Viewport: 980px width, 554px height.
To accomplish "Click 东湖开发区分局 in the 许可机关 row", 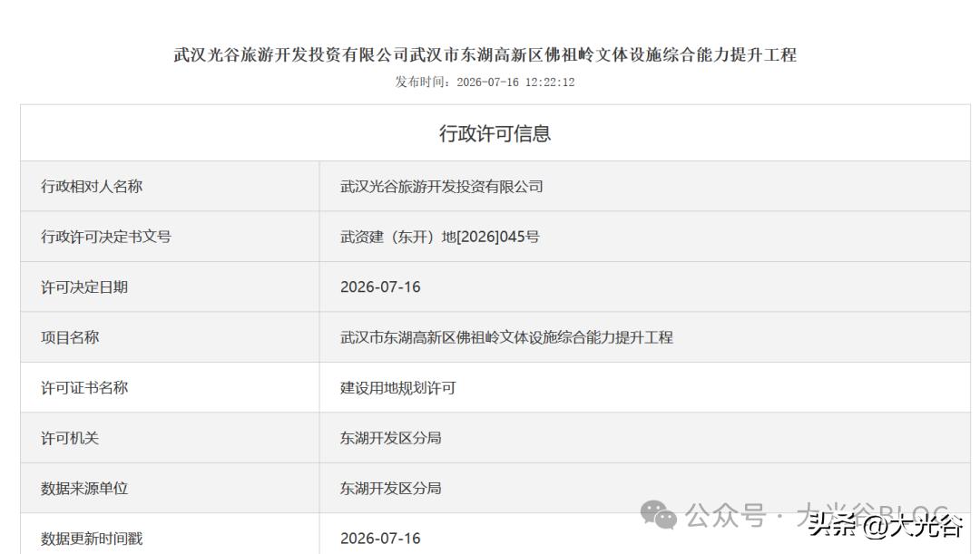I will [390, 438].
